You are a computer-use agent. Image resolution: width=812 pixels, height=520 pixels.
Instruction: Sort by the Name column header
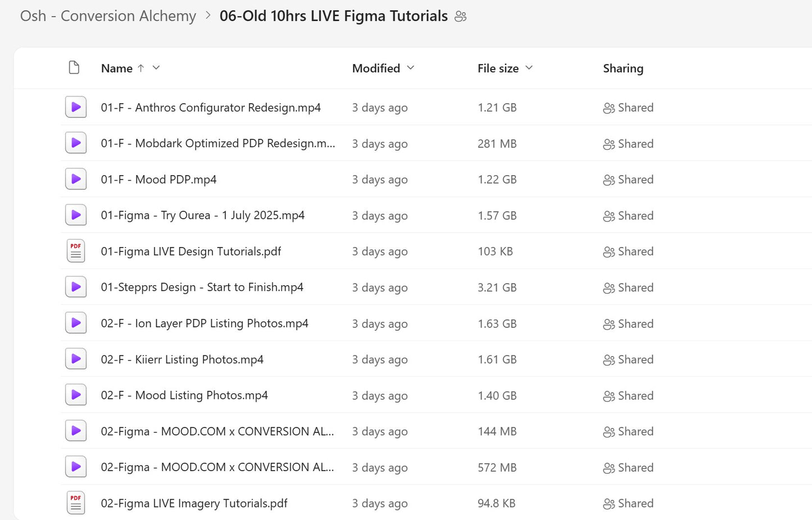coord(117,69)
